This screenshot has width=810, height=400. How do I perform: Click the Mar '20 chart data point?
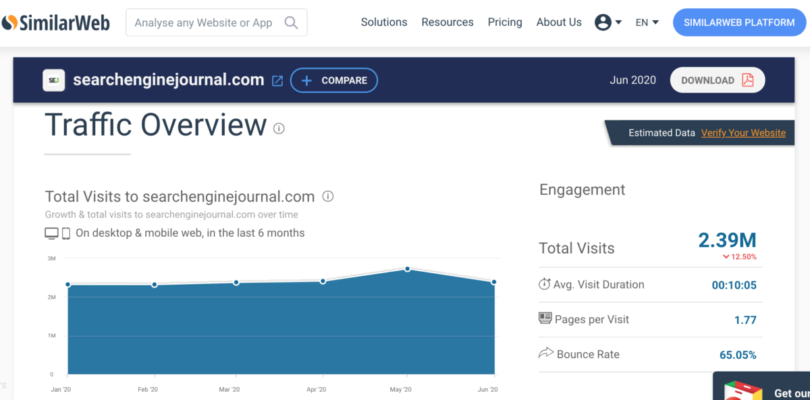tap(236, 282)
